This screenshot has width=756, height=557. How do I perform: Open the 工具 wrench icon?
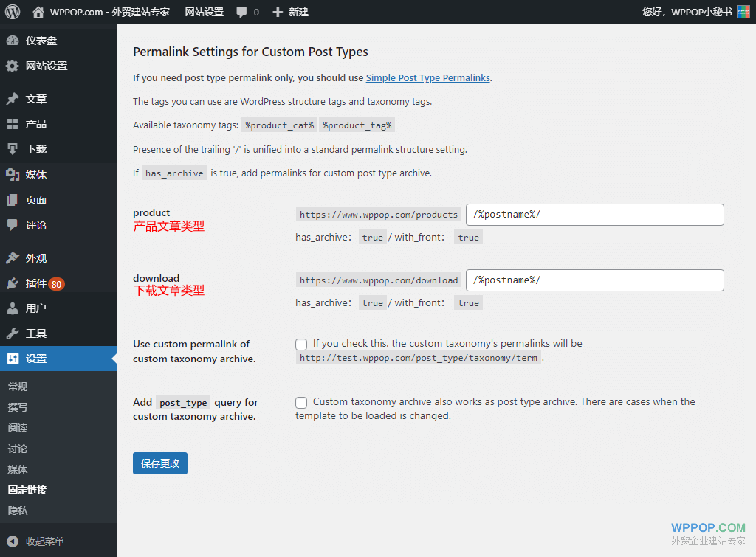click(13, 333)
